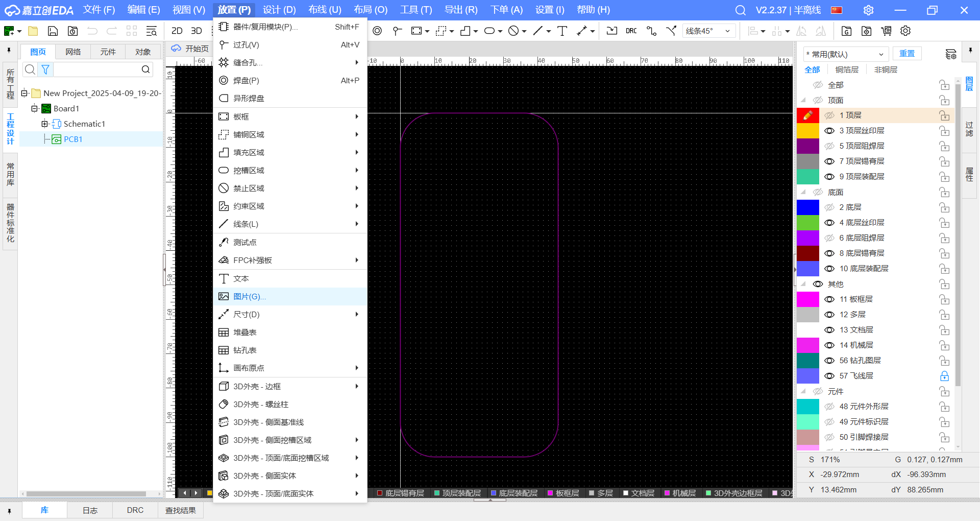Hide the 4 底层丝印层 layer
Screen dimensions: 980x521
coord(829,223)
